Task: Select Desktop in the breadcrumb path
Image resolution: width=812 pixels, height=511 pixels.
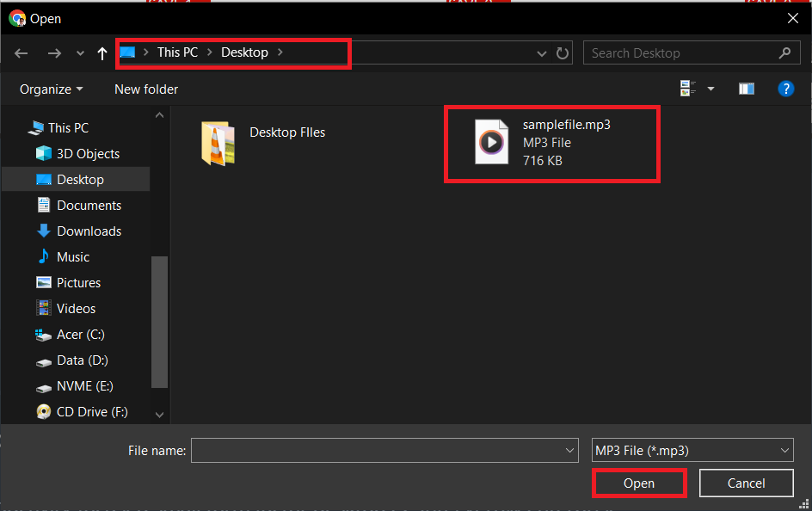Action: [244, 52]
